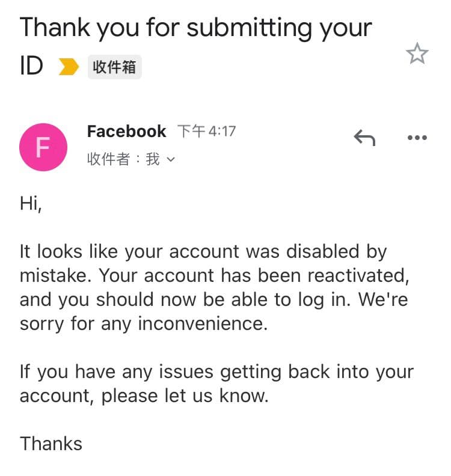Star this email from Facebook
Screen dimensions: 451x476
[x=417, y=54]
